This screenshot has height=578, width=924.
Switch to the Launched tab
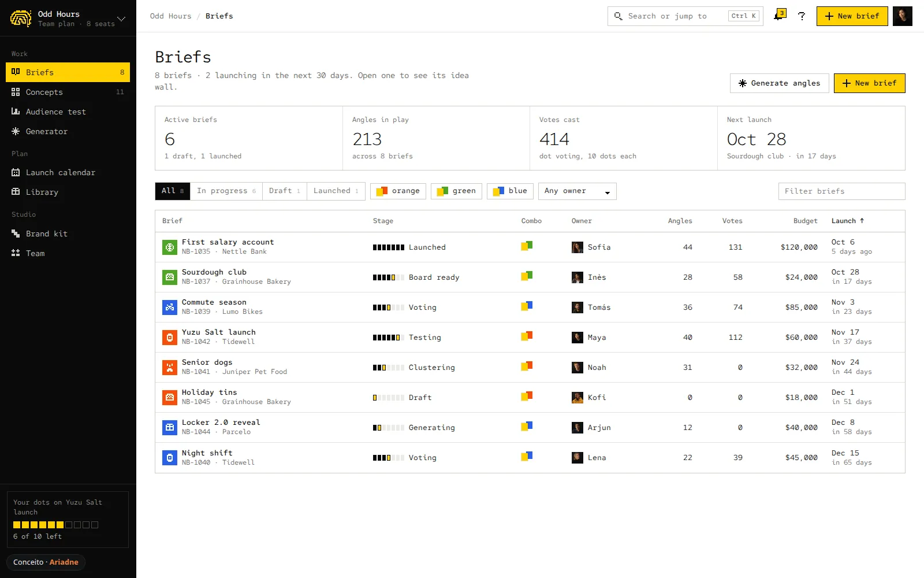coord(336,191)
